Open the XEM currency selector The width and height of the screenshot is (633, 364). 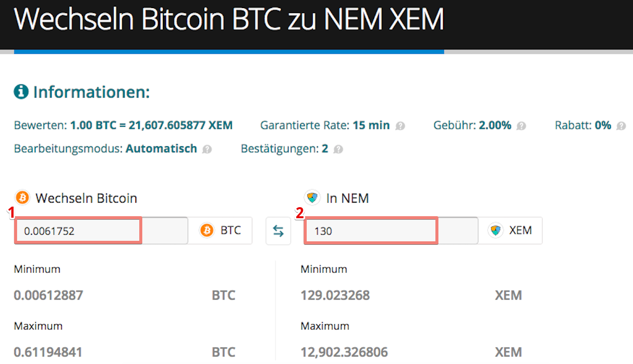click(510, 231)
